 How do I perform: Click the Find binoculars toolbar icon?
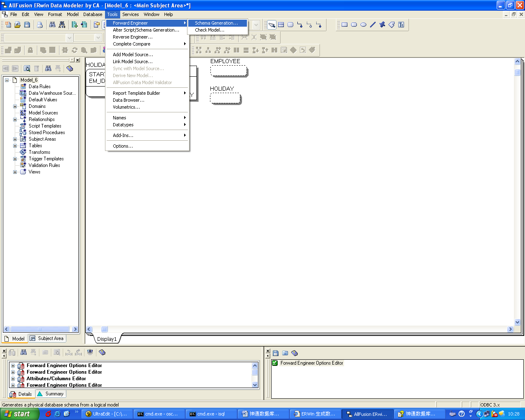[52, 25]
